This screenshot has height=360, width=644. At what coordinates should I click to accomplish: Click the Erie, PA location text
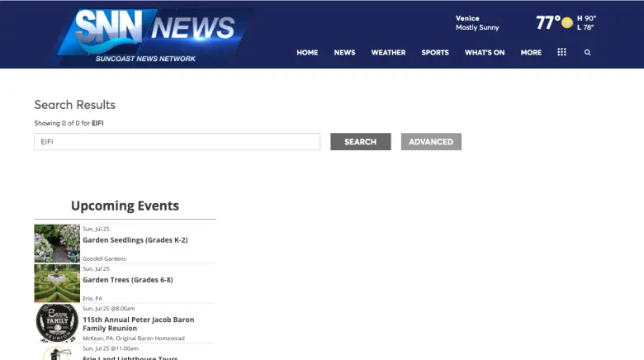[x=92, y=298]
